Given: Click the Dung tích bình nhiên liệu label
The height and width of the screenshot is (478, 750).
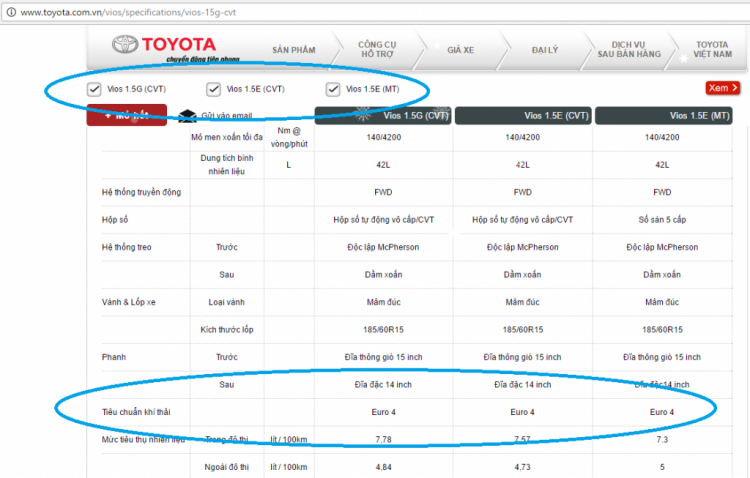Looking at the screenshot, I should pos(227,165).
